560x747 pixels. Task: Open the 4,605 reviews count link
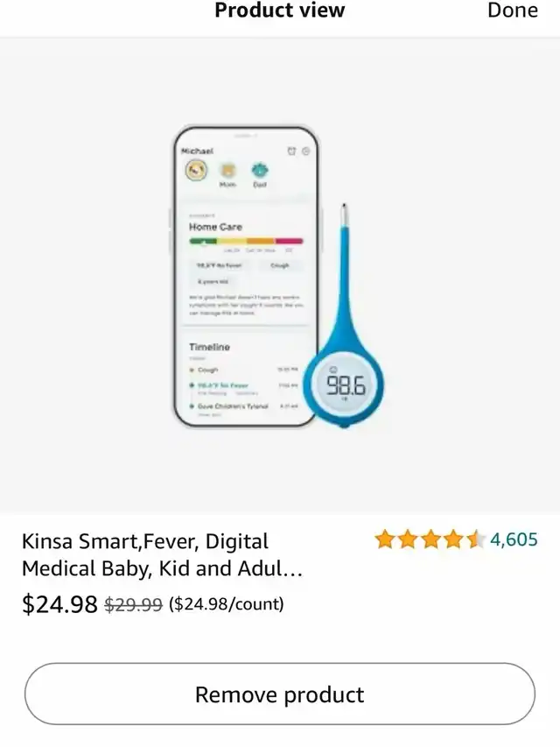tap(514, 539)
